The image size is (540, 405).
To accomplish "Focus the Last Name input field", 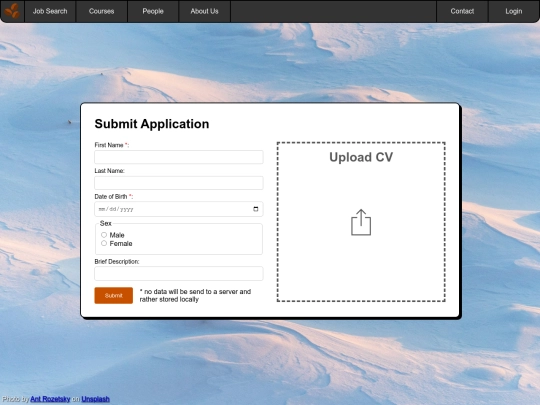I will 179,183.
